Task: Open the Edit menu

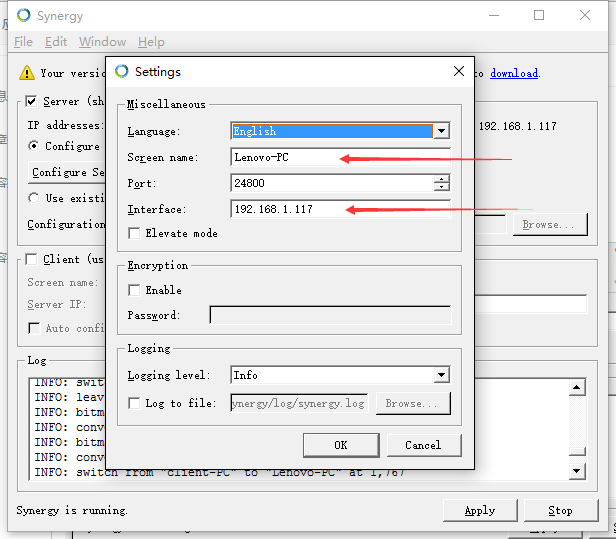Action: (56, 42)
